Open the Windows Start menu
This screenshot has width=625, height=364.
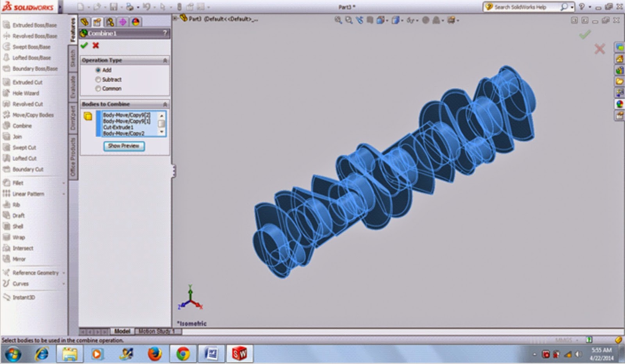[x=13, y=354]
